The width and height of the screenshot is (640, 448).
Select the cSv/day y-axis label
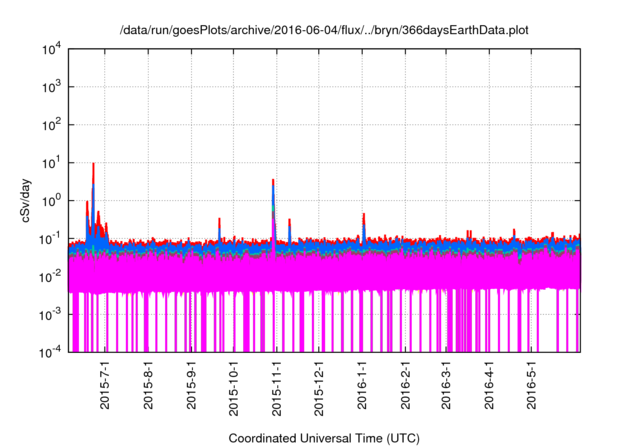click(25, 200)
